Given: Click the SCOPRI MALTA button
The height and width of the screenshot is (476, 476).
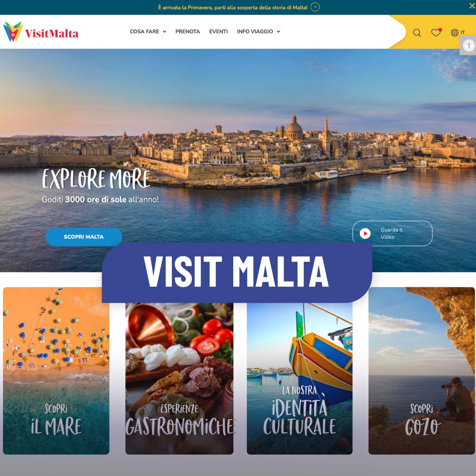Looking at the screenshot, I should point(84,237).
